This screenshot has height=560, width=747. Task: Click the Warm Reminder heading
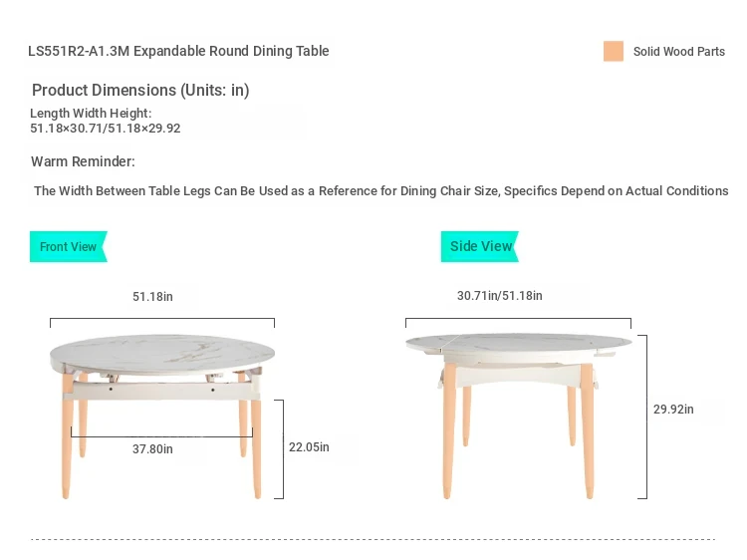click(x=83, y=161)
